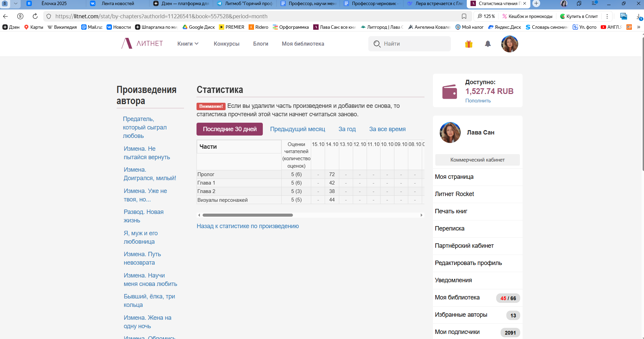Open the Дзен bookmark
This screenshot has width=644, height=339.
pyautogui.click(x=11, y=27)
